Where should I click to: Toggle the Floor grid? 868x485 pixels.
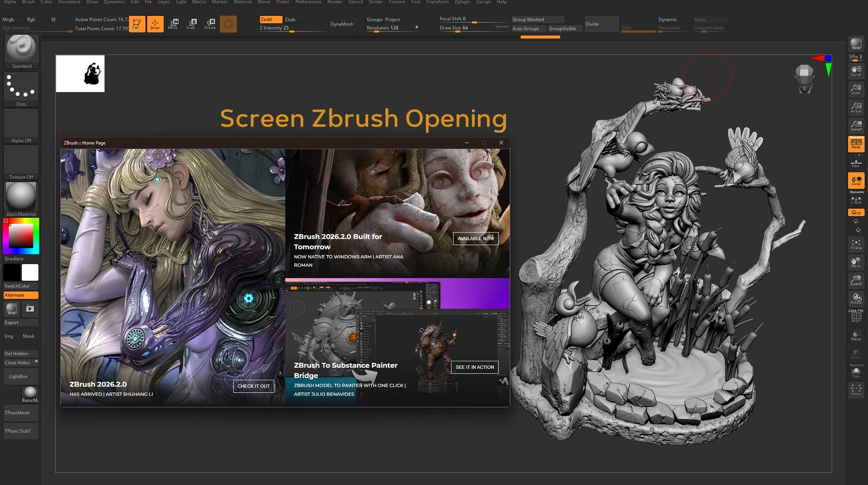[856, 163]
